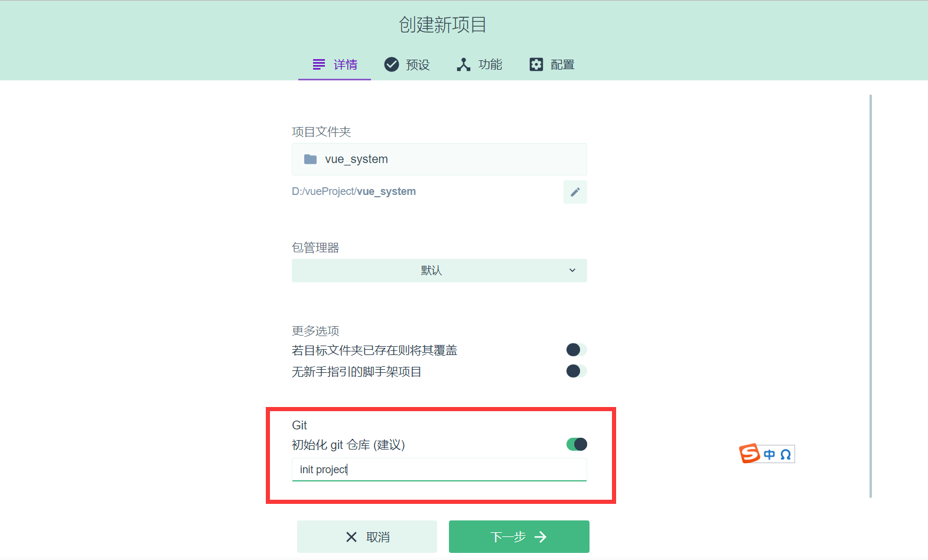Click the 创建新项目 title text
The width and height of the screenshot is (928, 560).
(x=442, y=25)
